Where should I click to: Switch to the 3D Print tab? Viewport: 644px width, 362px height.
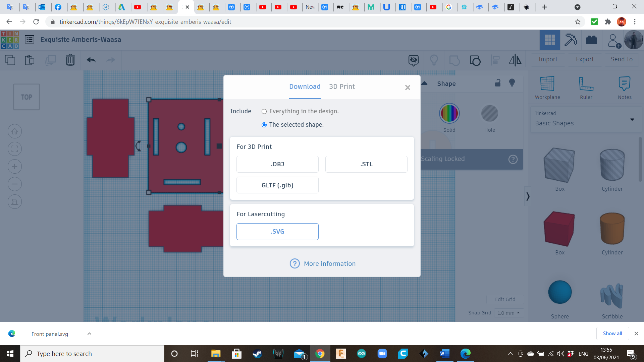(341, 86)
